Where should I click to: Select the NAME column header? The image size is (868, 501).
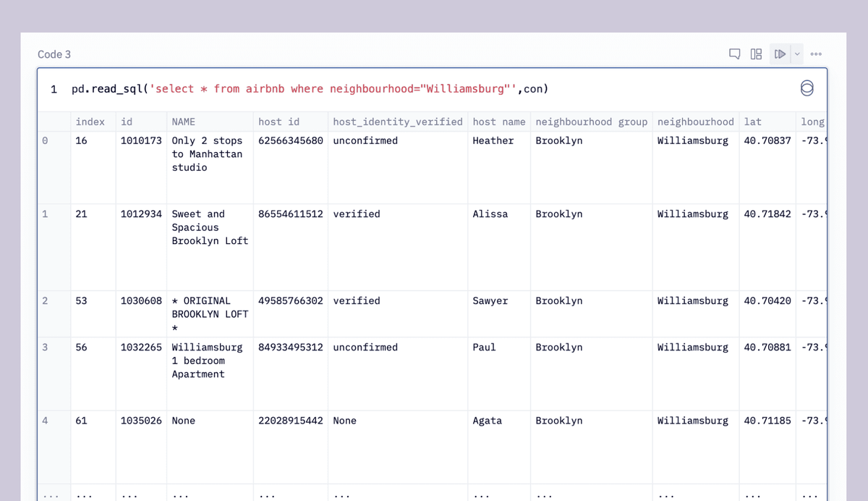[x=183, y=122]
